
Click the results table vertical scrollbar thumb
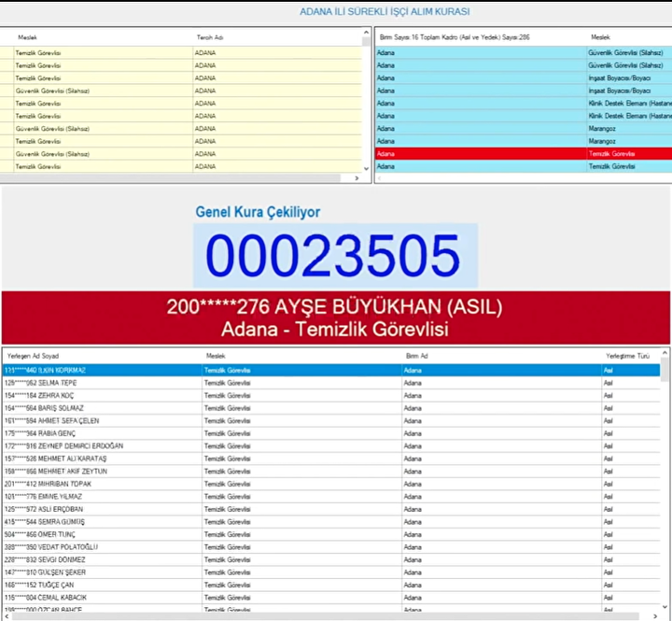point(665,370)
